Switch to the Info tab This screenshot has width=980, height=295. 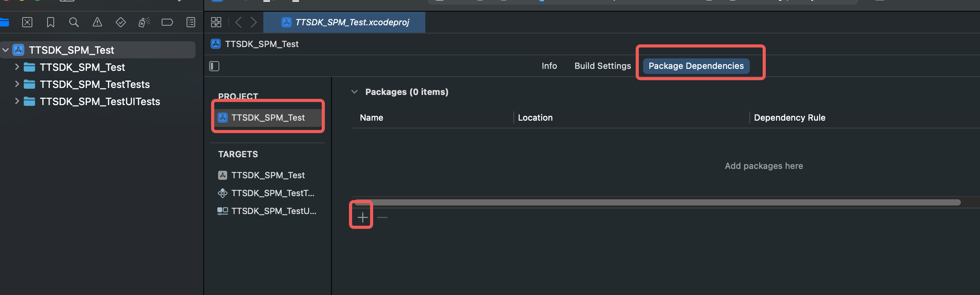[549, 66]
